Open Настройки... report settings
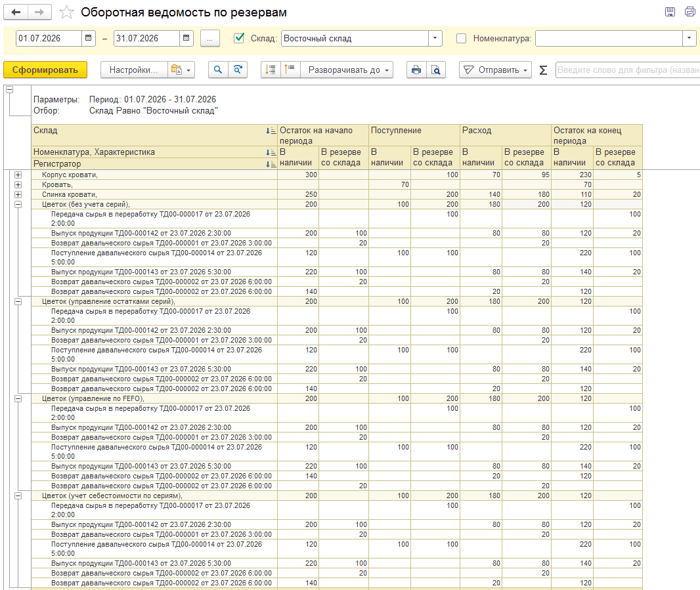700x590 pixels. 134,70
